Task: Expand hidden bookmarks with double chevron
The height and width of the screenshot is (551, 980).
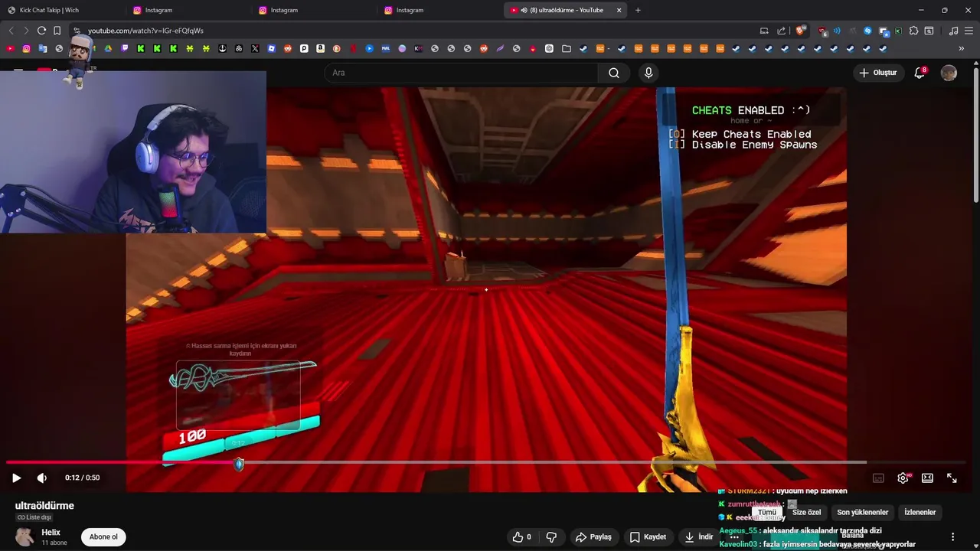Action: 962,48
